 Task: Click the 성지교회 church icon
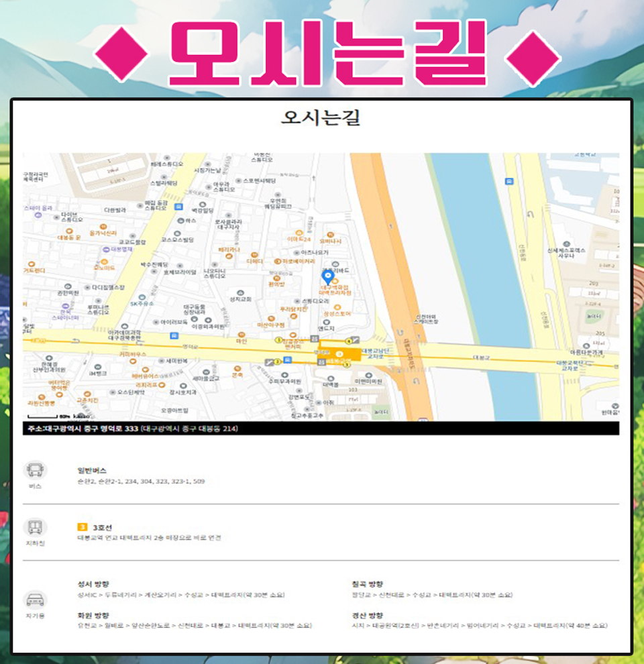click(x=240, y=292)
